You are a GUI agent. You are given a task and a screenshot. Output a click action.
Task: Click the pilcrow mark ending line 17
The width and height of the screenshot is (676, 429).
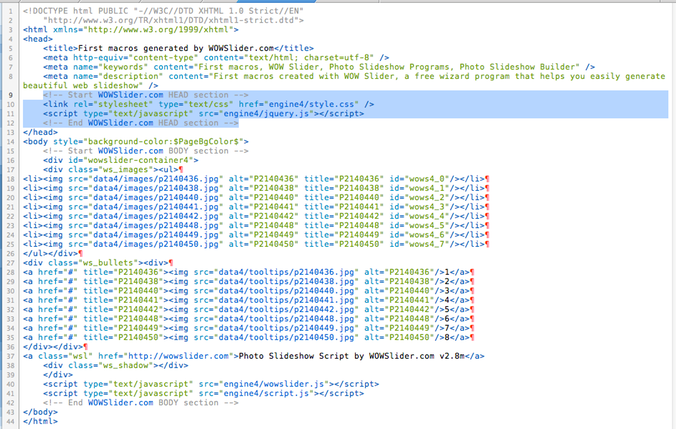(181, 170)
